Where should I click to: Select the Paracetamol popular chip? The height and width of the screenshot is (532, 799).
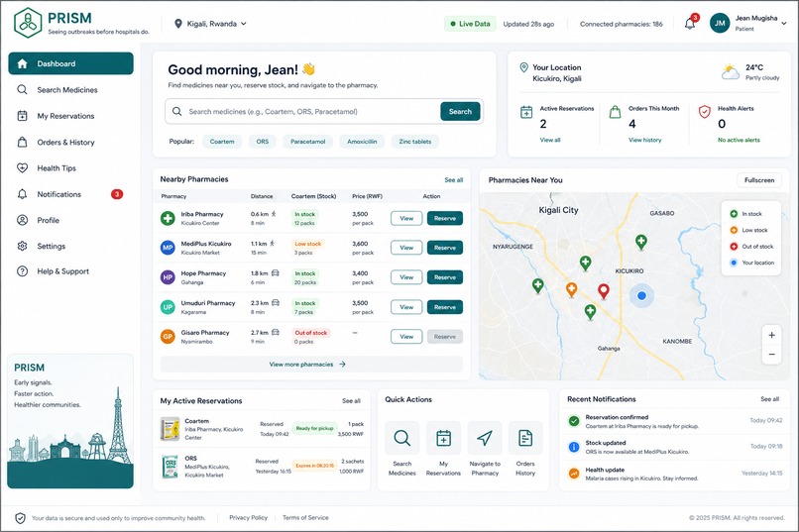click(x=307, y=142)
